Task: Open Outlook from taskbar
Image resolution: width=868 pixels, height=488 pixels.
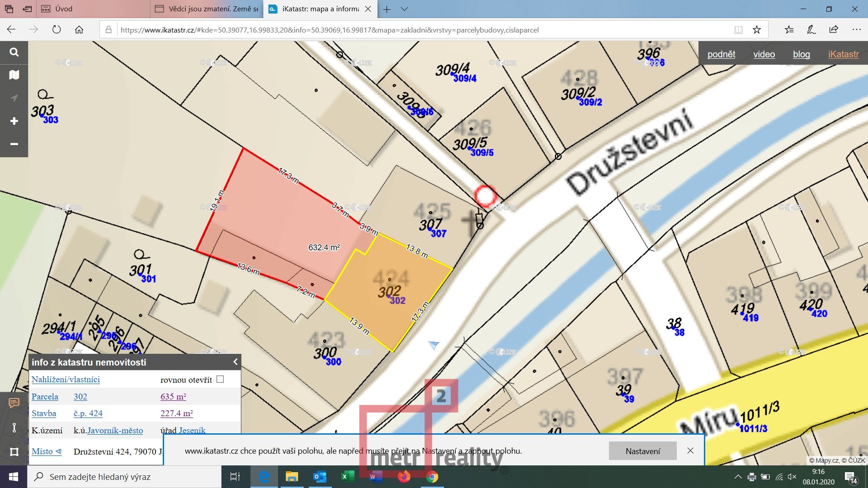Action: [320, 477]
